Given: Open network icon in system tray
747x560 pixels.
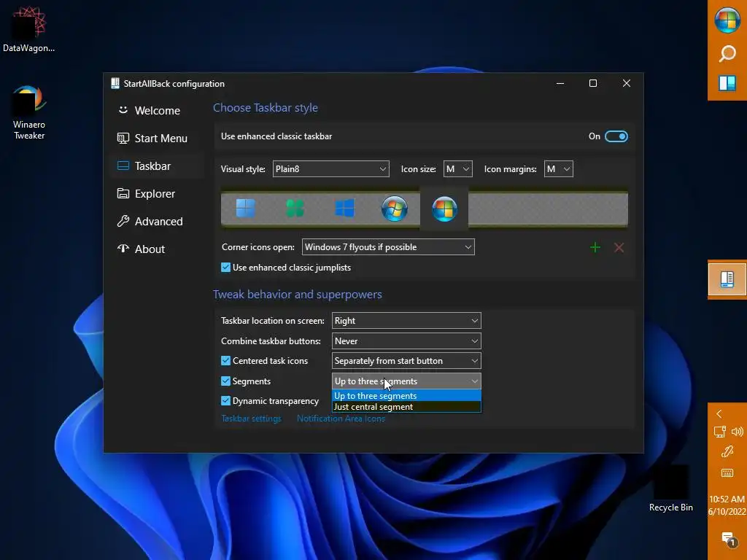Looking at the screenshot, I should coord(719,432).
